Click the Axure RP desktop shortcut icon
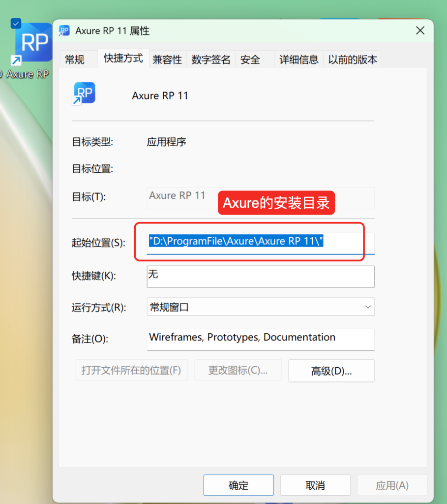447x504 pixels. click(x=32, y=44)
